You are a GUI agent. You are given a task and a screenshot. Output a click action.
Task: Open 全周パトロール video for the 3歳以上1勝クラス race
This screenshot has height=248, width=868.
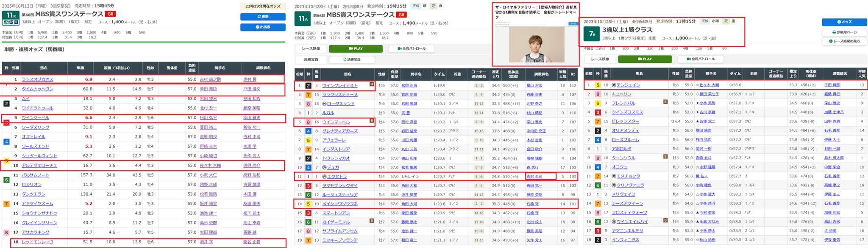click(x=700, y=59)
